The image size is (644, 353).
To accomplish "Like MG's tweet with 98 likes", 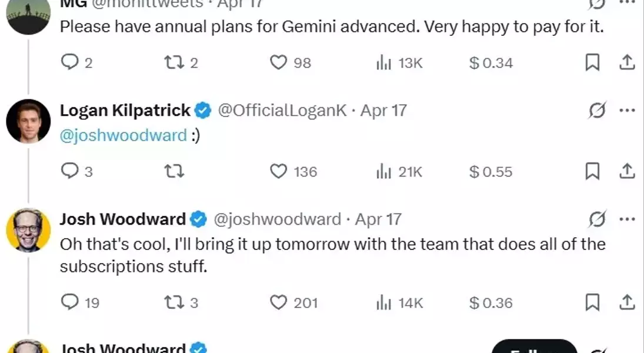I will click(x=278, y=62).
